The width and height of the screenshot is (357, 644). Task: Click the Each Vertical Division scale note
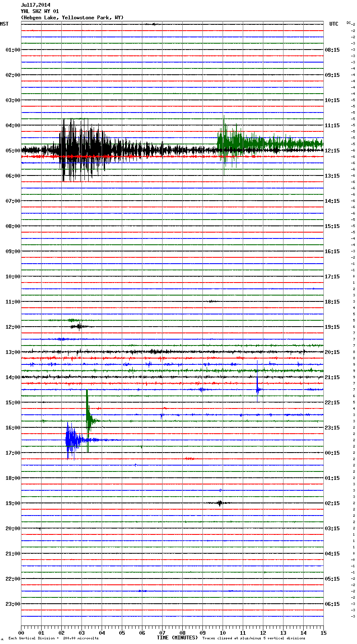click(53, 639)
